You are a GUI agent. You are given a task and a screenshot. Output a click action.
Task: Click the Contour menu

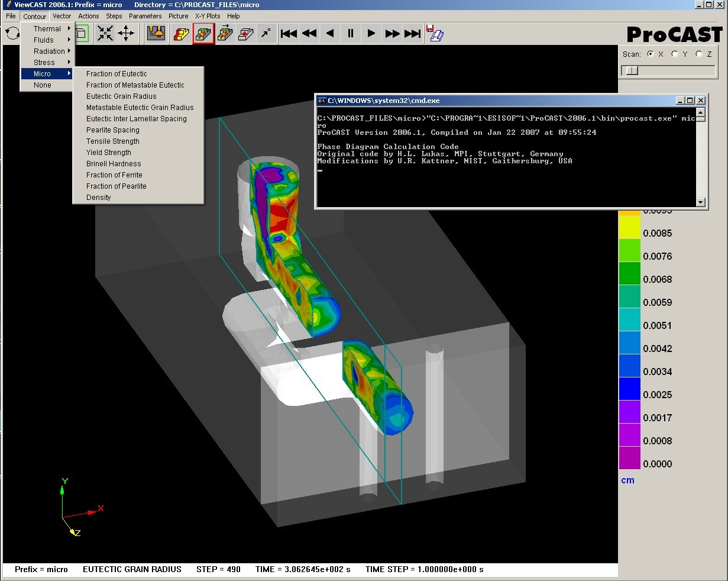35,16
